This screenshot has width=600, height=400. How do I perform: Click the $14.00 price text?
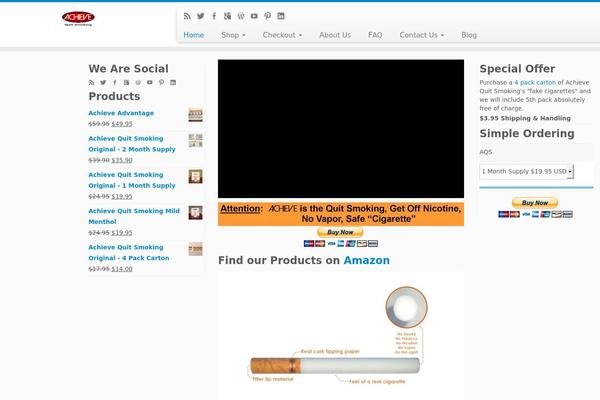coord(122,269)
